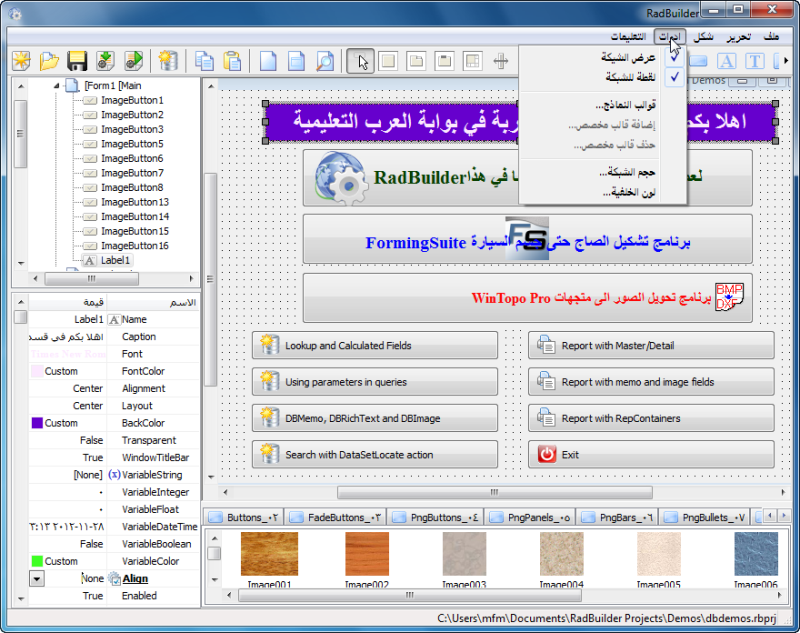The height and width of the screenshot is (633, 800).
Task: Click the BMP DXF icon on WinTopo button
Action: (x=729, y=297)
